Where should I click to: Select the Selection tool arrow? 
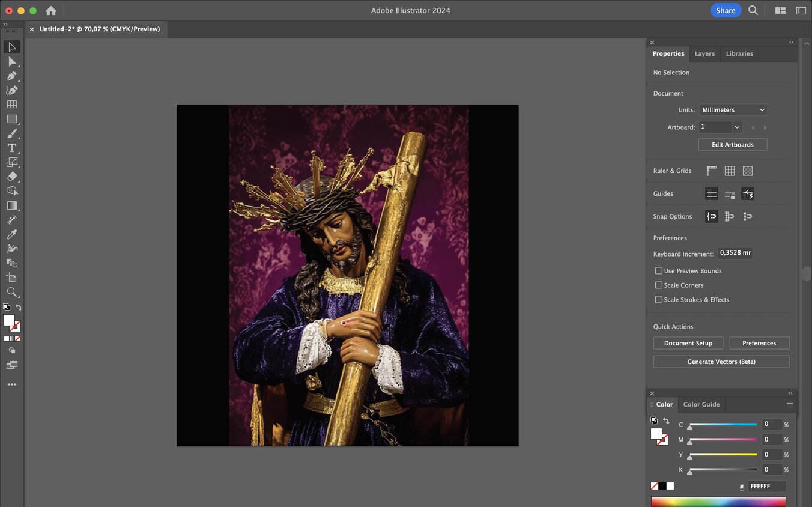click(x=12, y=47)
